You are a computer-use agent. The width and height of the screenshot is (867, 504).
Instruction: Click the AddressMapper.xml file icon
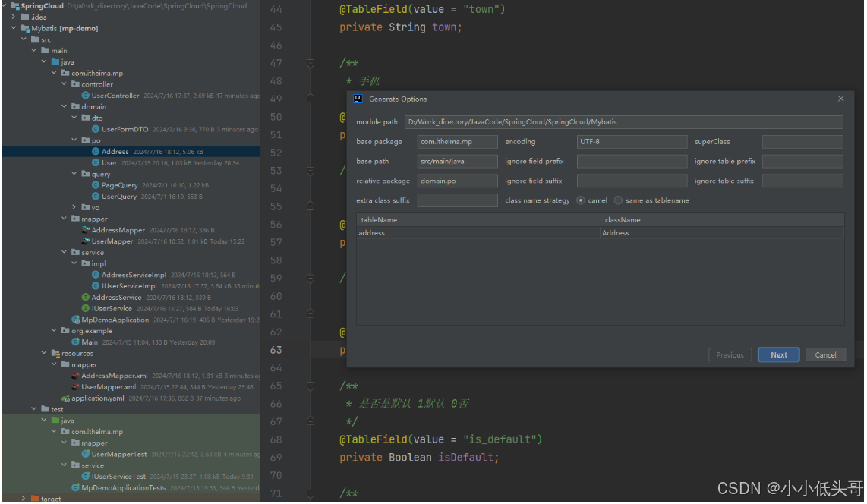[x=76, y=376]
